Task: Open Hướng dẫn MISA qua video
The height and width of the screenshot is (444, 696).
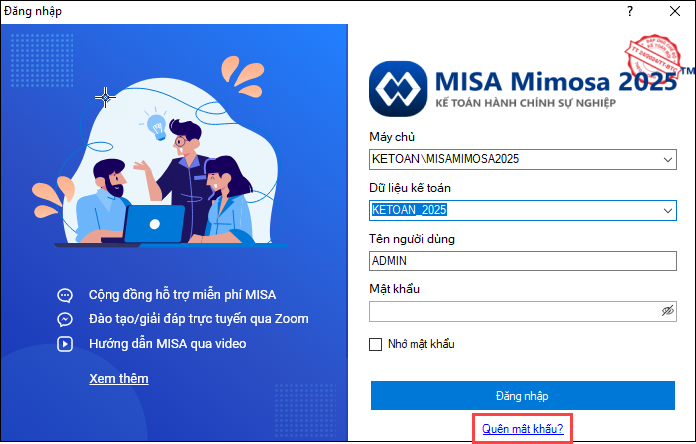Action: [x=167, y=344]
